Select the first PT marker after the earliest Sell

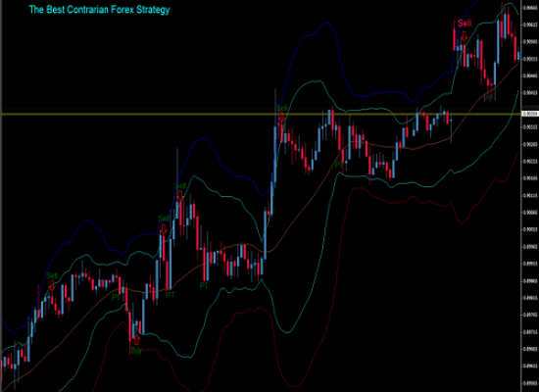(x=117, y=297)
